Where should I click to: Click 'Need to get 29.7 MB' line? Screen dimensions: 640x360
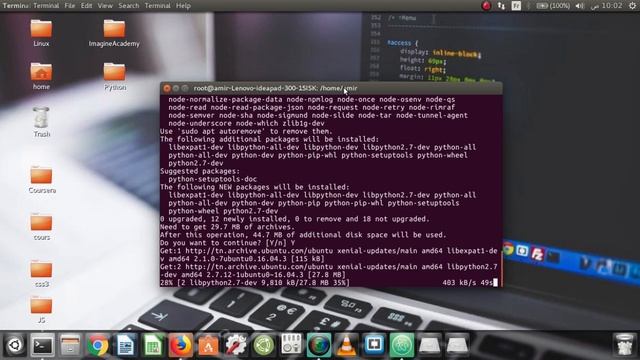click(227, 227)
